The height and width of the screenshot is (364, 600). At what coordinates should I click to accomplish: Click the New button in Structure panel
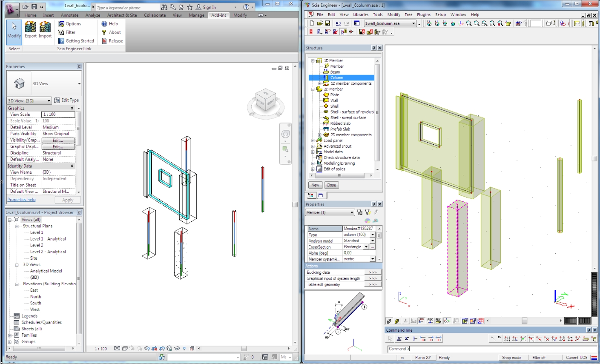[x=315, y=185]
